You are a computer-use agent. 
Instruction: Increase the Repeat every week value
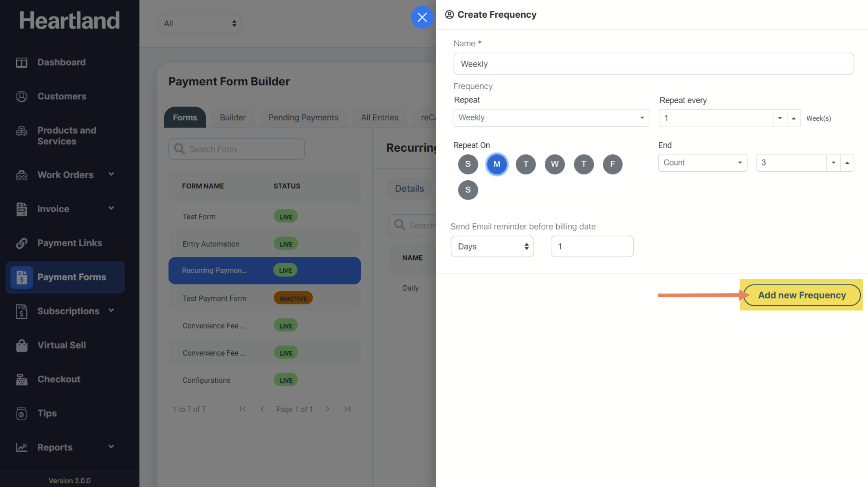tap(793, 118)
